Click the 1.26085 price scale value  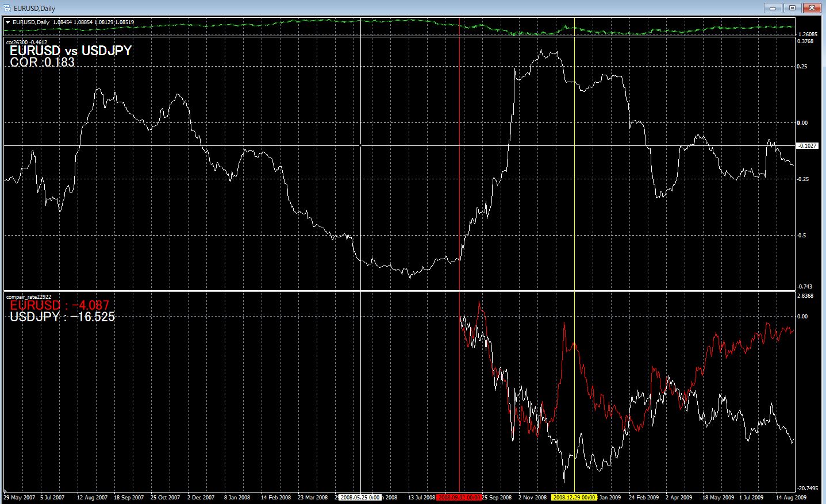tap(808, 34)
